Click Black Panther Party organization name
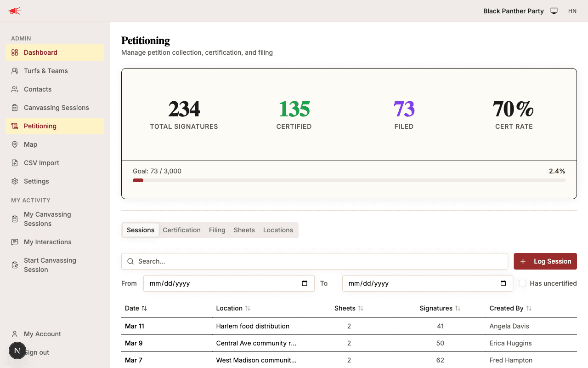 coord(514,11)
